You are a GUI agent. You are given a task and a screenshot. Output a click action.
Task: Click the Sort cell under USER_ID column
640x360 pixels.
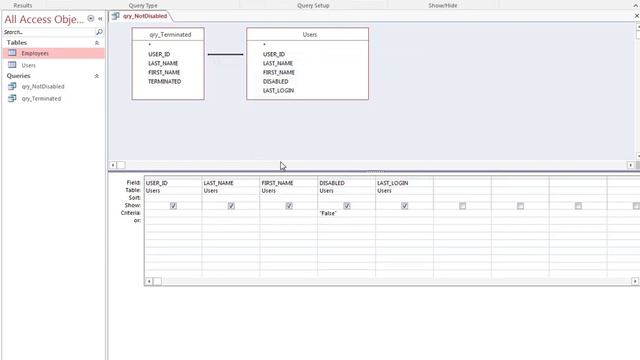(x=173, y=198)
